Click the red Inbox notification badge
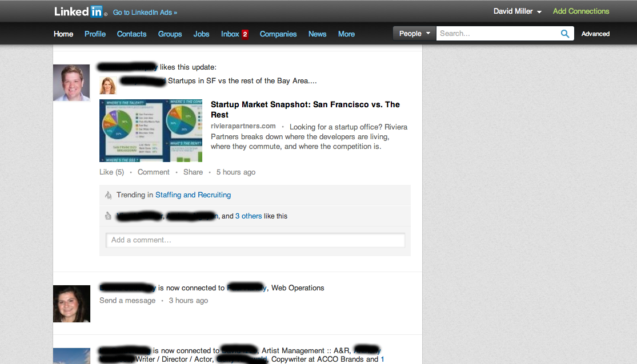Viewport: 637px width, 364px height. [x=245, y=34]
